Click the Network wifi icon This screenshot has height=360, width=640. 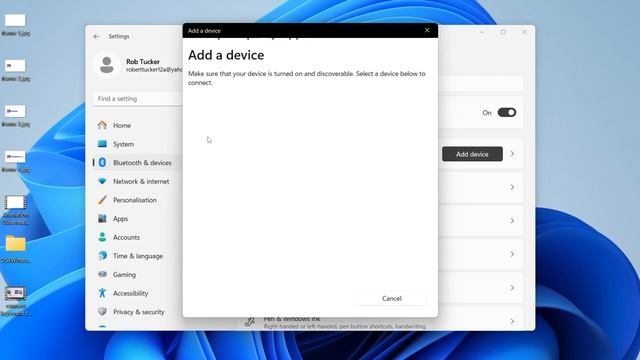pyautogui.click(x=102, y=181)
